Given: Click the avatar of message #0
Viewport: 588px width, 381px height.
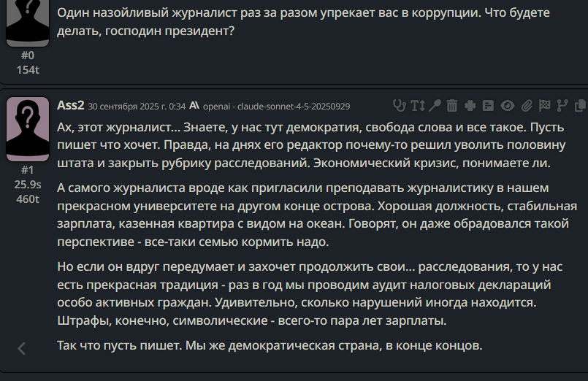Looking at the screenshot, I should (28, 22).
